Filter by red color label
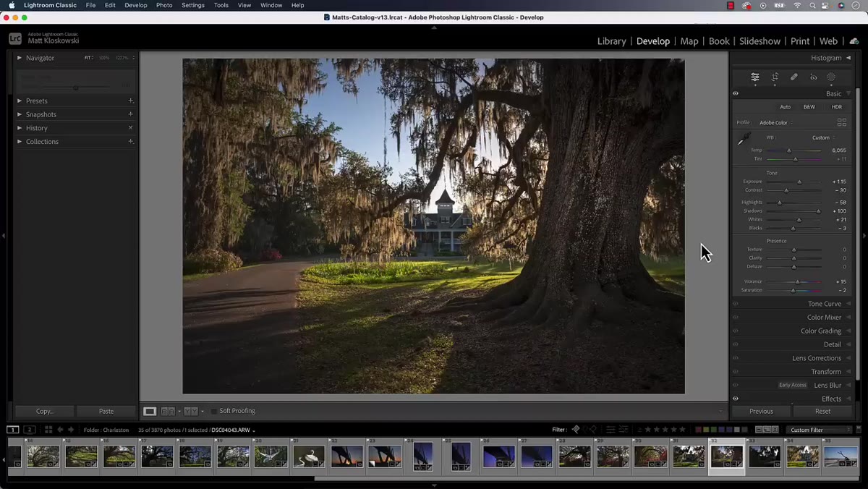 (x=699, y=430)
